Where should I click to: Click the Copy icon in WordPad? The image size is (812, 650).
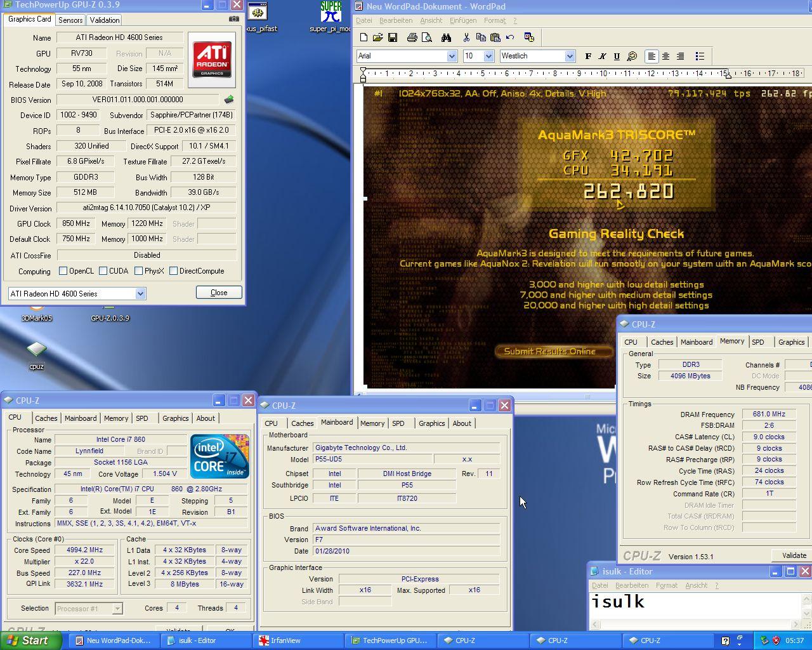481,37
